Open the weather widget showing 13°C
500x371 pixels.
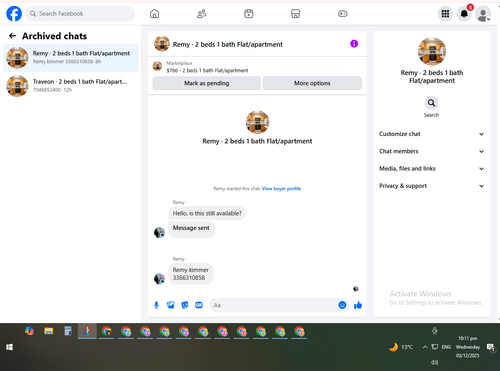(x=401, y=347)
